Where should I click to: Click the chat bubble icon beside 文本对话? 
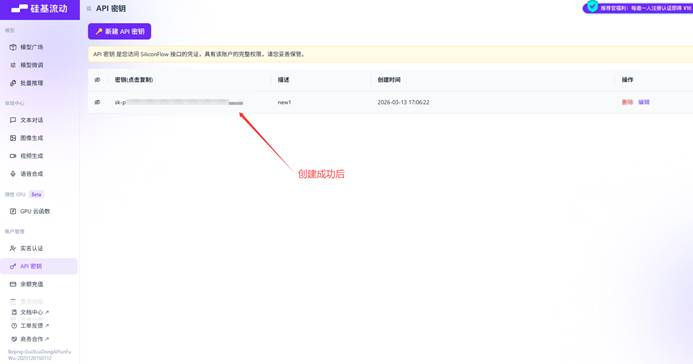(x=13, y=120)
